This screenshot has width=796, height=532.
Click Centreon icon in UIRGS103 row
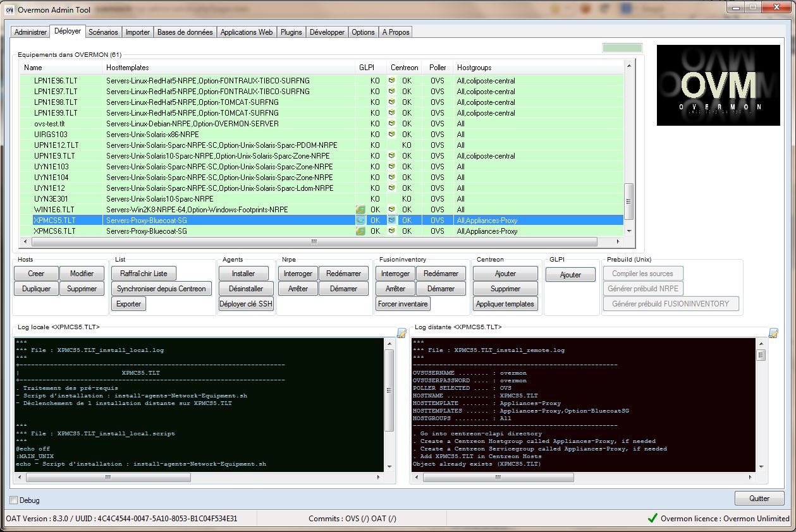(x=392, y=135)
